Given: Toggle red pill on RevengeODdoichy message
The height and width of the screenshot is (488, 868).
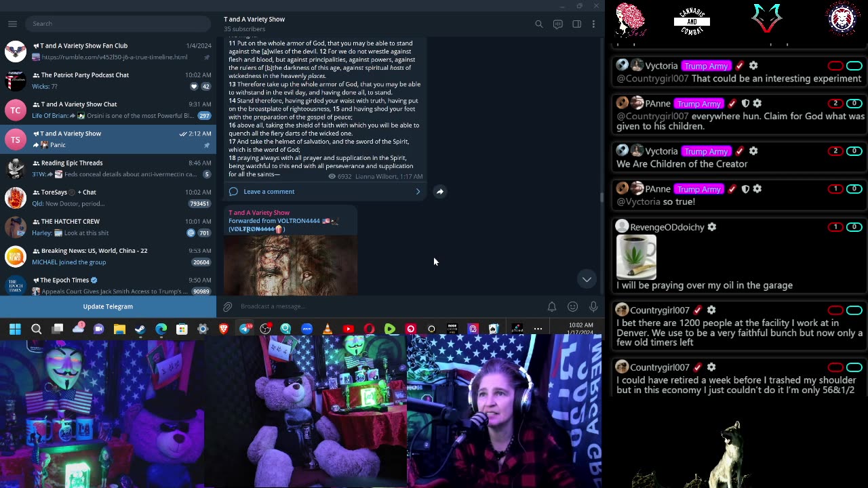Looking at the screenshot, I should (835, 227).
